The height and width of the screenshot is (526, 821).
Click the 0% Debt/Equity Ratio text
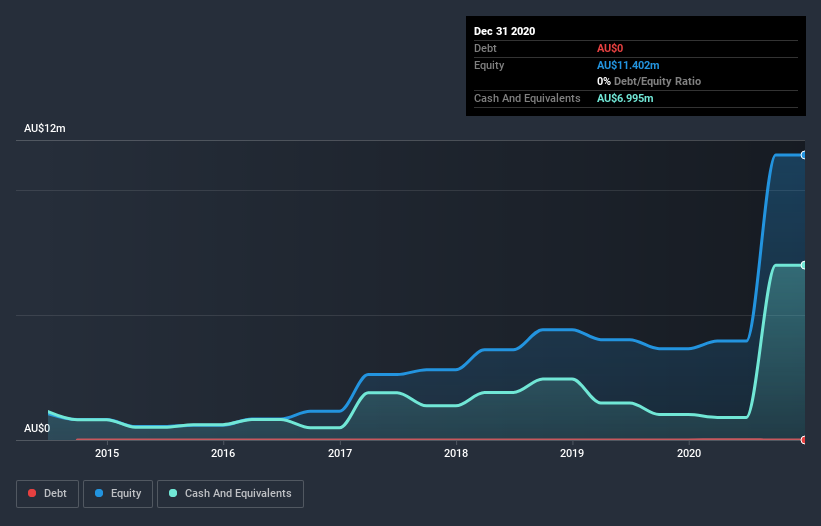[649, 81]
